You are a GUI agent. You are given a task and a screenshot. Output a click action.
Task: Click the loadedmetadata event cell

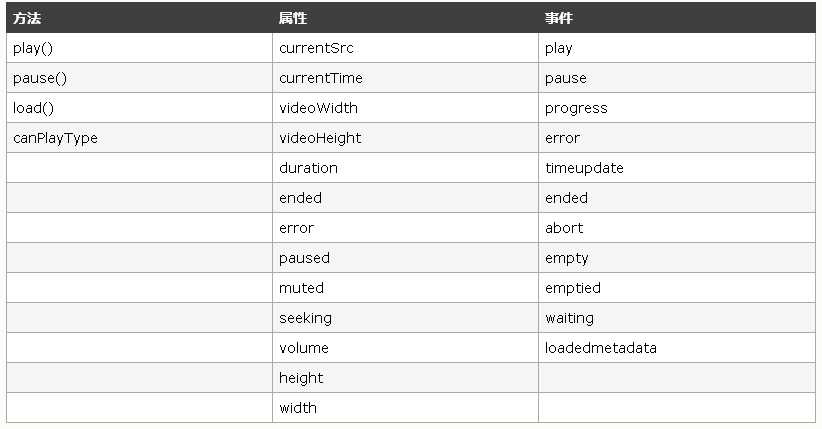pos(677,347)
